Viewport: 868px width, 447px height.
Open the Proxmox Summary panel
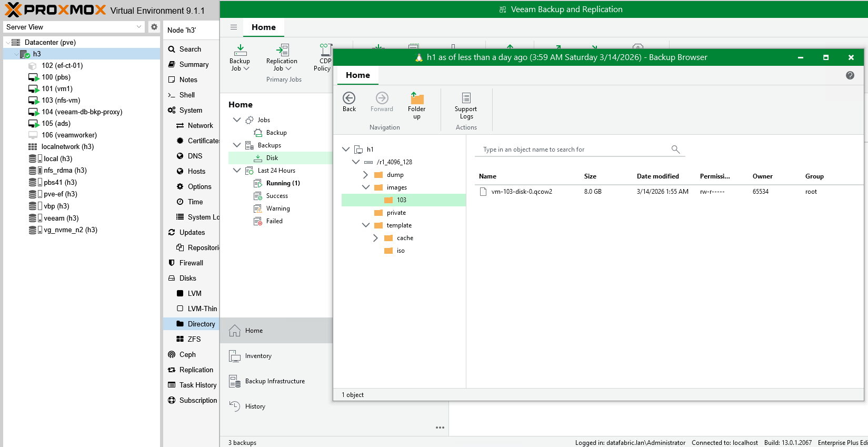point(194,64)
